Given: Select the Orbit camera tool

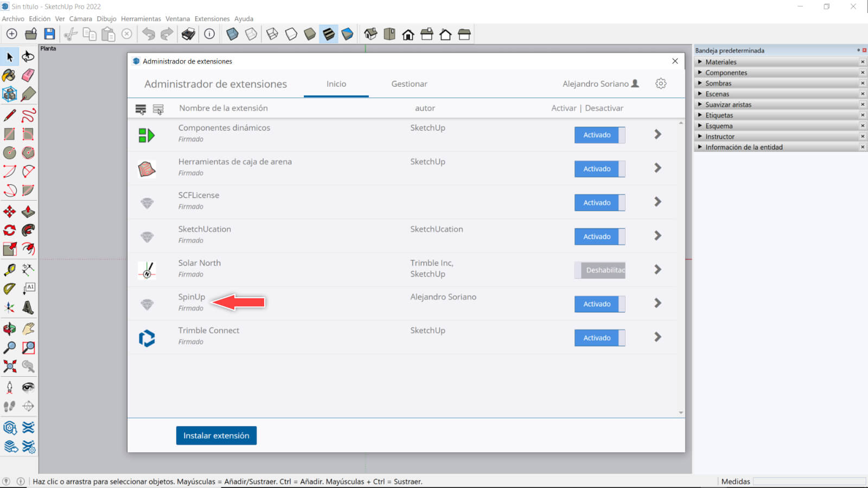Looking at the screenshot, I should pyautogui.click(x=9, y=329).
